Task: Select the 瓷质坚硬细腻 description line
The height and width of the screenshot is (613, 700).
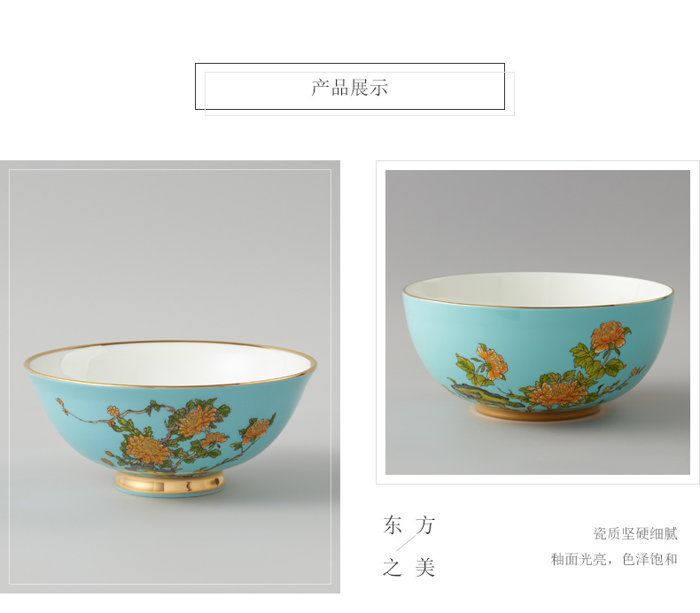Action: (x=635, y=533)
